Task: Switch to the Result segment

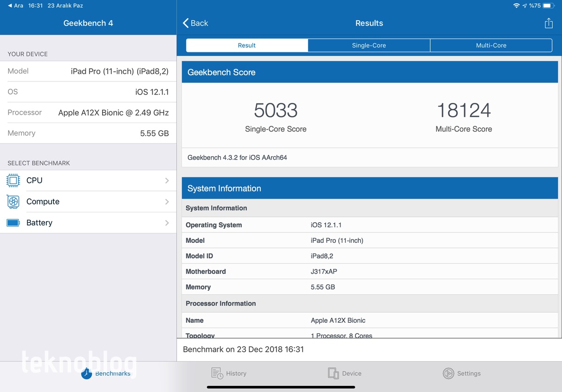Action: point(247,45)
